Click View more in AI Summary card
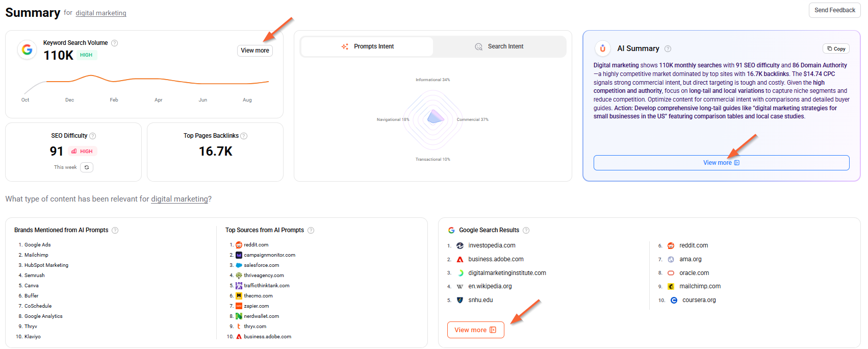Image resolution: width=868 pixels, height=349 pixels. coord(721,163)
